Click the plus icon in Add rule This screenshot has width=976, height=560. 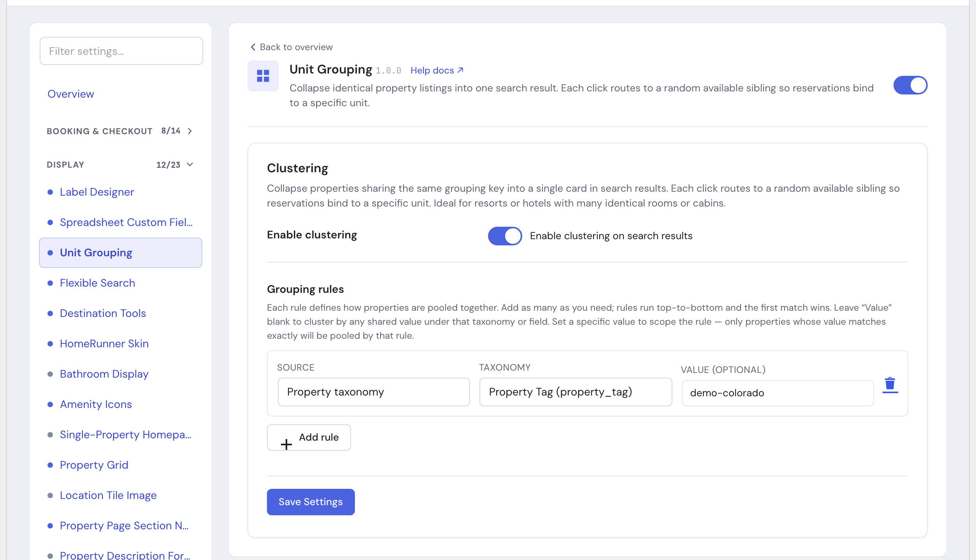[286, 444]
